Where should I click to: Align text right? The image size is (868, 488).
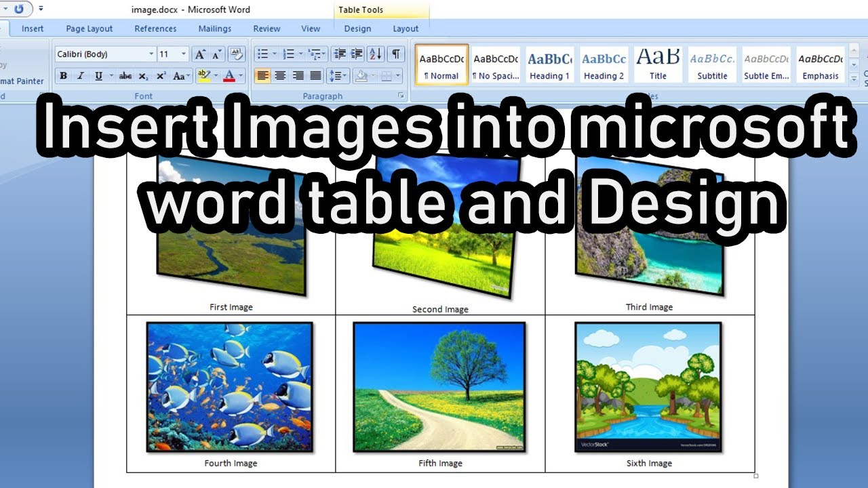[x=298, y=76]
